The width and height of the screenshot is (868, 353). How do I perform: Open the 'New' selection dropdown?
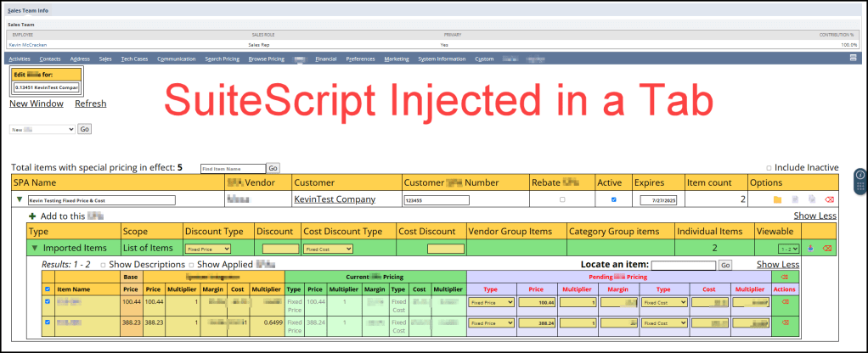tap(42, 129)
